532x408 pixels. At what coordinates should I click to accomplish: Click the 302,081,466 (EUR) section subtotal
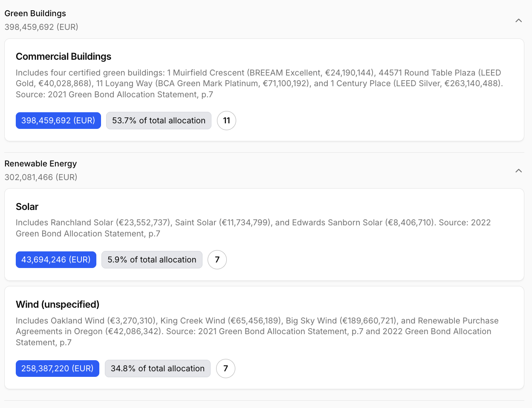tap(41, 178)
